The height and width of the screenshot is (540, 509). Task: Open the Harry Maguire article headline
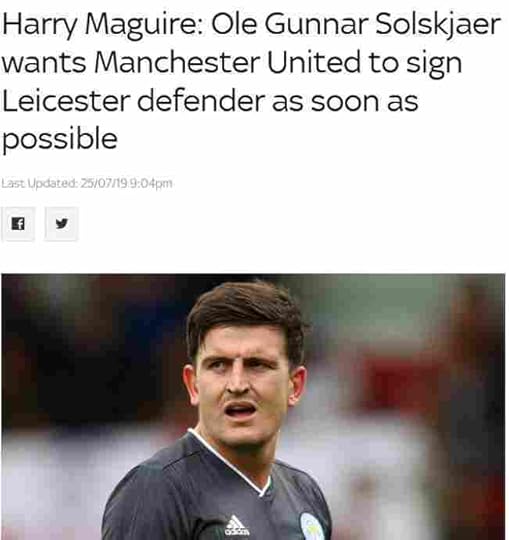click(251, 82)
